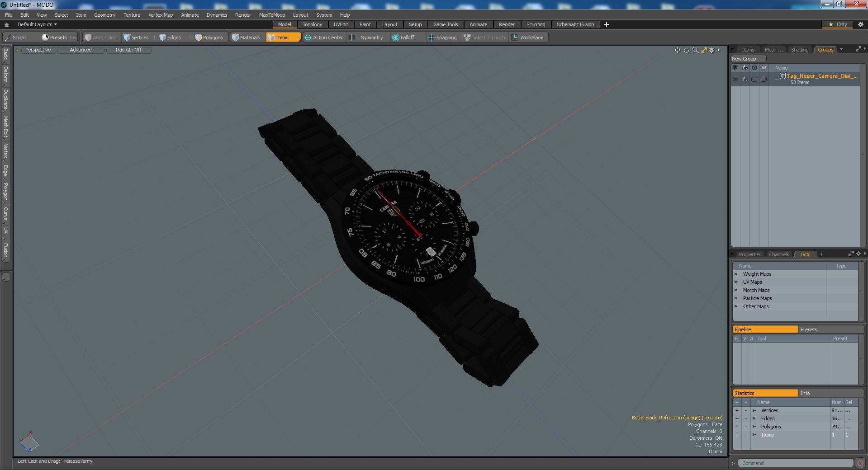Switch to Topology layout tab
The width and height of the screenshot is (868, 470).
click(312, 24)
